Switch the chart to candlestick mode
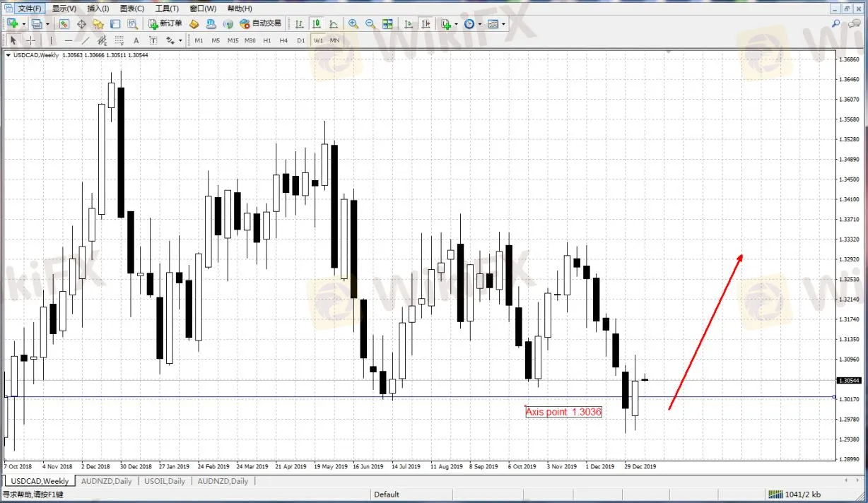Viewport: 868px width, 503px height. point(316,23)
